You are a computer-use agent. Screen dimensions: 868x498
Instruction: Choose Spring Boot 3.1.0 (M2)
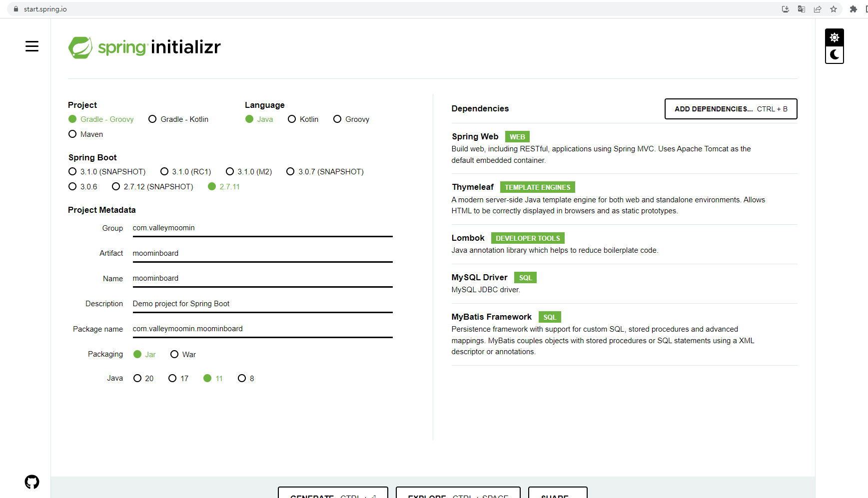249,171
